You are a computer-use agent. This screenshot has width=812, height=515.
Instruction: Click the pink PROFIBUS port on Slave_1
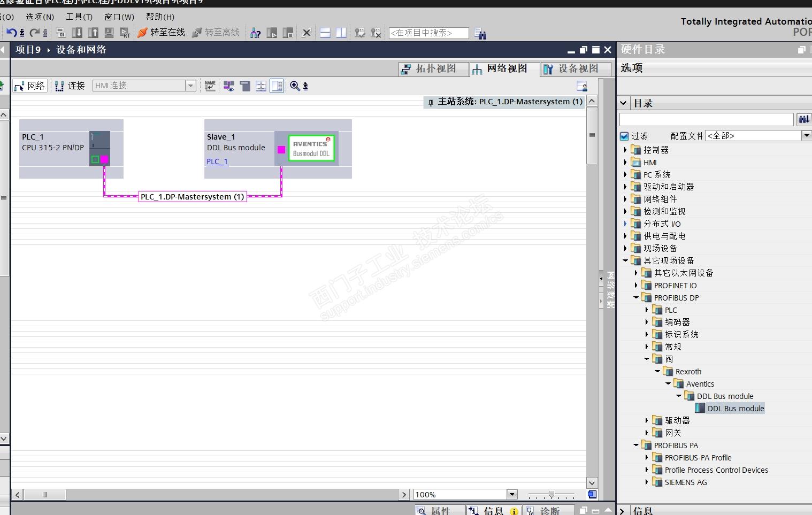tap(281, 150)
